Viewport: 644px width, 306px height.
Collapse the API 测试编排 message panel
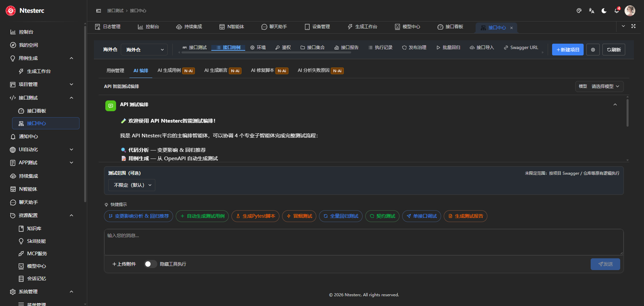(615, 105)
